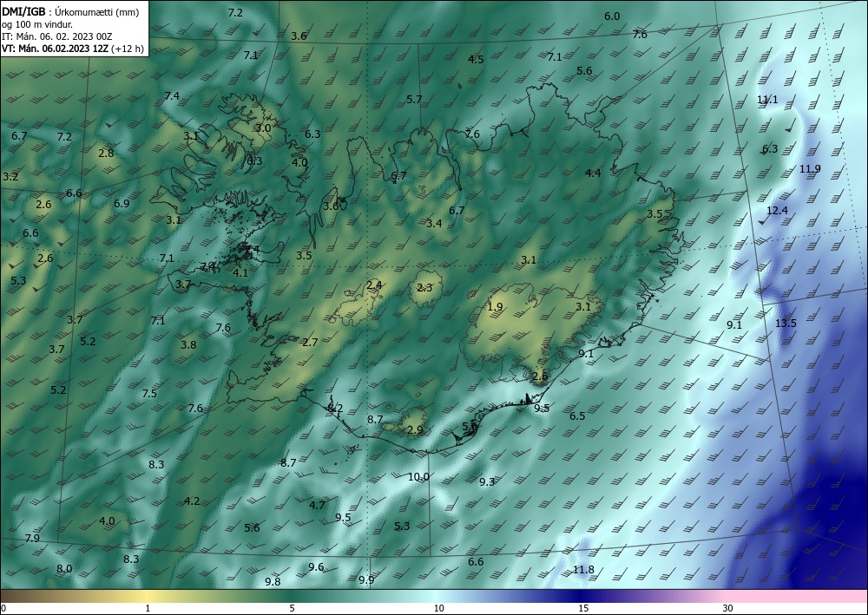The image size is (868, 615).
Task: Click the map value '2.7'
Action: pyautogui.click(x=310, y=342)
